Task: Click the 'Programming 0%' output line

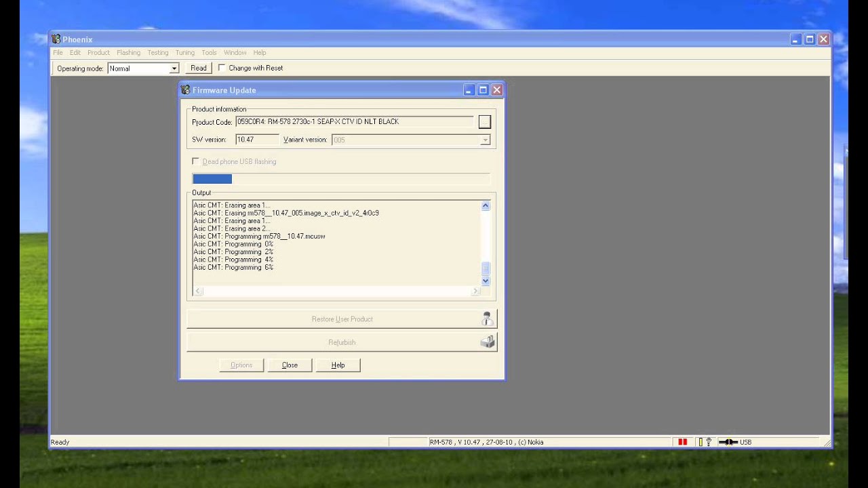Action: tap(233, 244)
